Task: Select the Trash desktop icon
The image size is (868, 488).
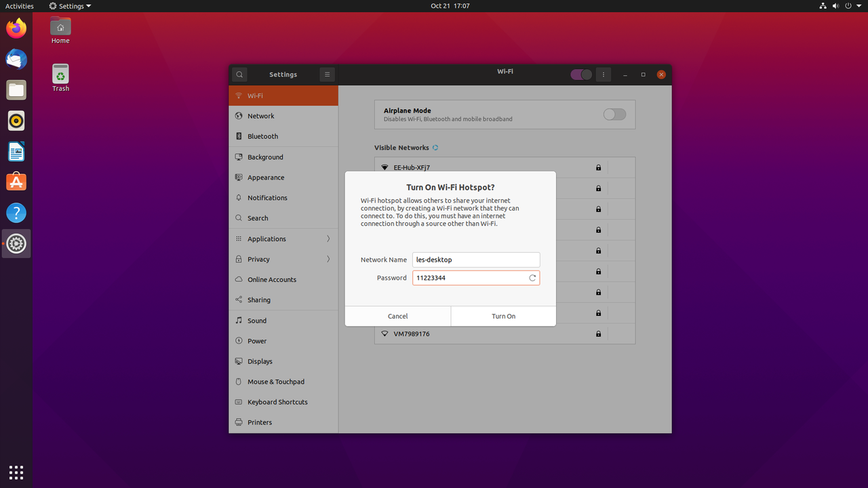Action: coord(60,78)
